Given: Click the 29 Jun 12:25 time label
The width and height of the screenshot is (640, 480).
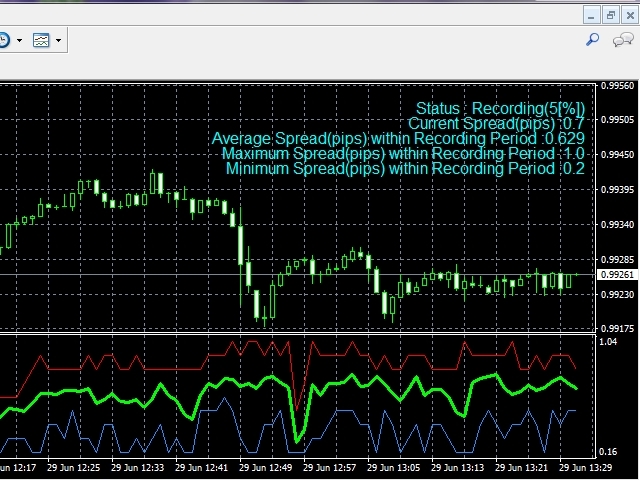Looking at the screenshot, I should pos(73,468).
